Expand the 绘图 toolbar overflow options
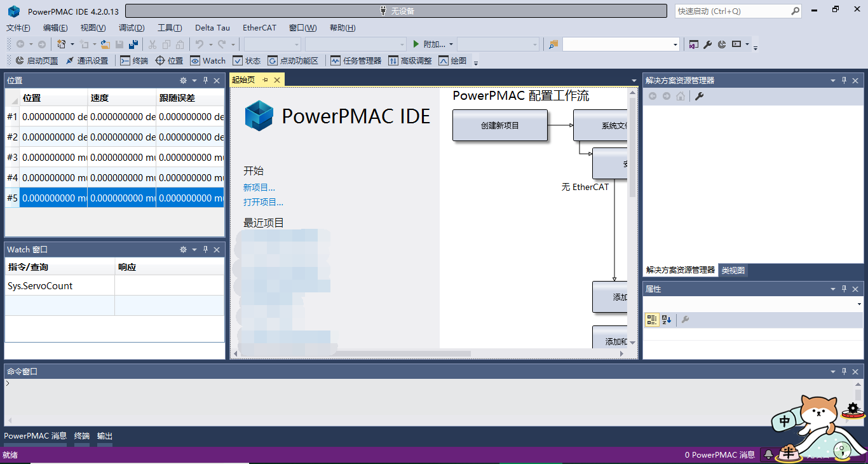Image resolution: width=868 pixels, height=464 pixels. [476, 62]
